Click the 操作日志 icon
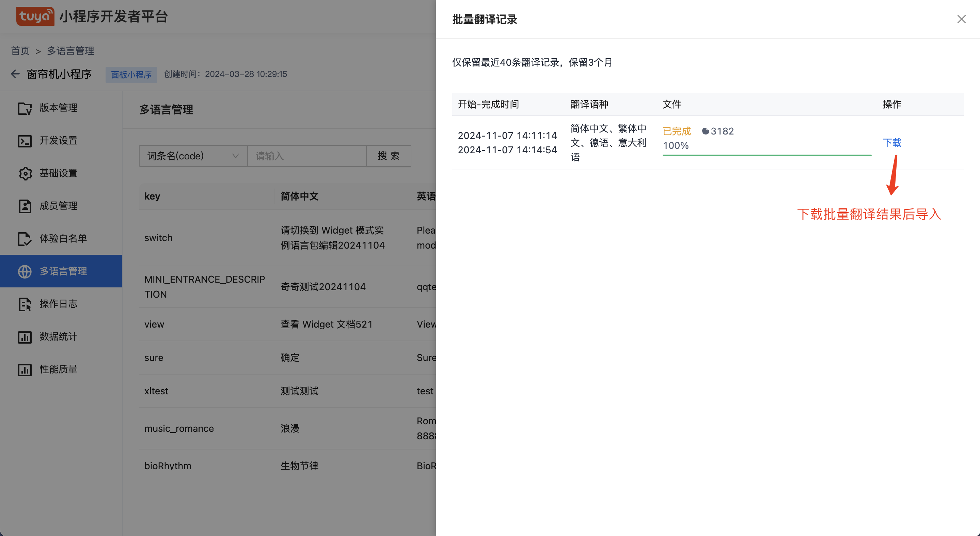The image size is (980, 536). point(25,304)
